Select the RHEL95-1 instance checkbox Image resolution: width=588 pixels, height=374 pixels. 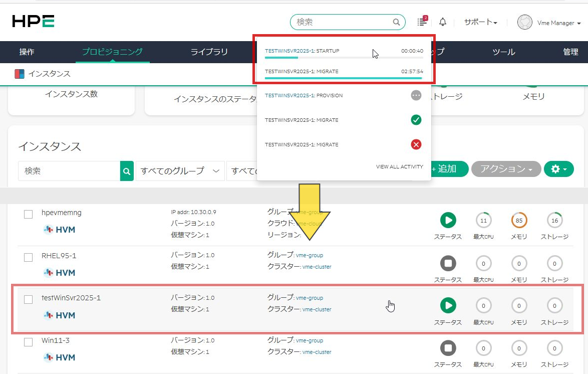click(29, 257)
